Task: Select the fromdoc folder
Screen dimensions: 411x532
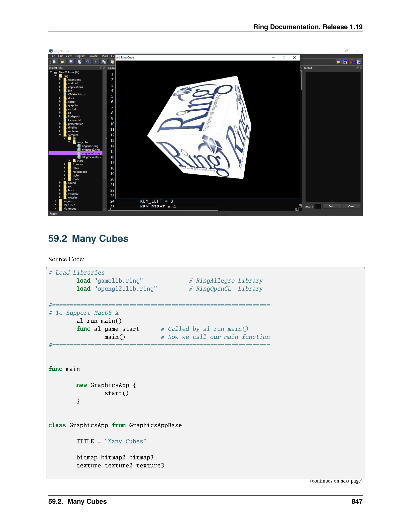Action: (x=78, y=164)
